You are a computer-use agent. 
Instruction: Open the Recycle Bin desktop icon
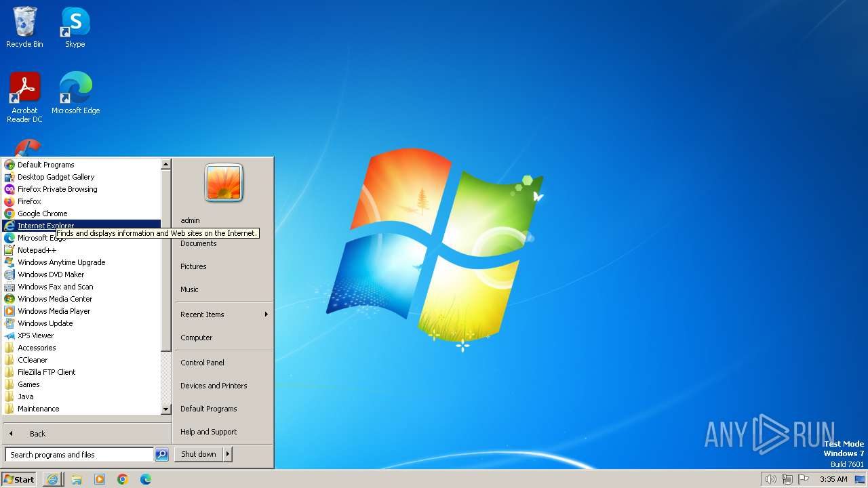tap(24, 28)
